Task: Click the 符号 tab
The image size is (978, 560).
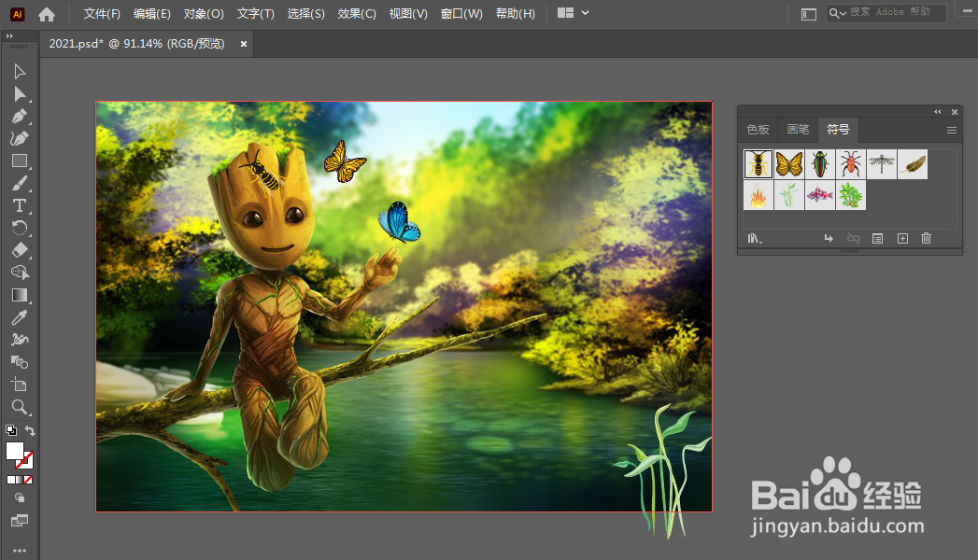Action: tap(838, 130)
